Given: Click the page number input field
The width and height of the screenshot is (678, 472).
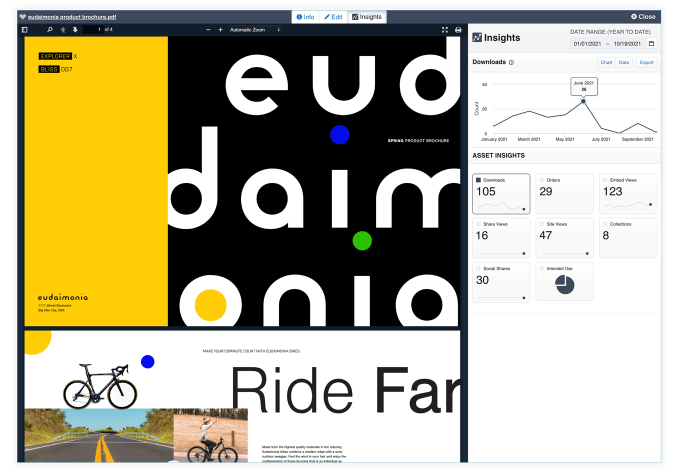Looking at the screenshot, I should coord(93,30).
